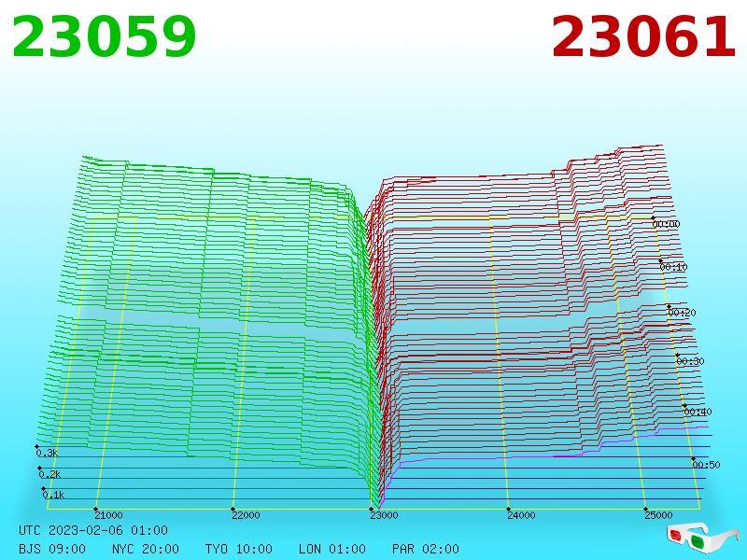Click the UTC 2023-02-06 01:00 timestamp
The height and width of the screenshot is (560, 747).
tap(93, 530)
